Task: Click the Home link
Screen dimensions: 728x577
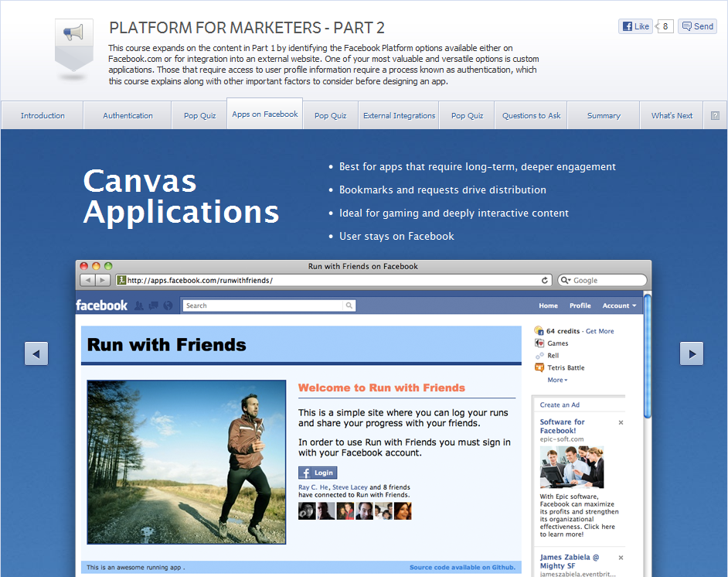Action: (x=548, y=306)
